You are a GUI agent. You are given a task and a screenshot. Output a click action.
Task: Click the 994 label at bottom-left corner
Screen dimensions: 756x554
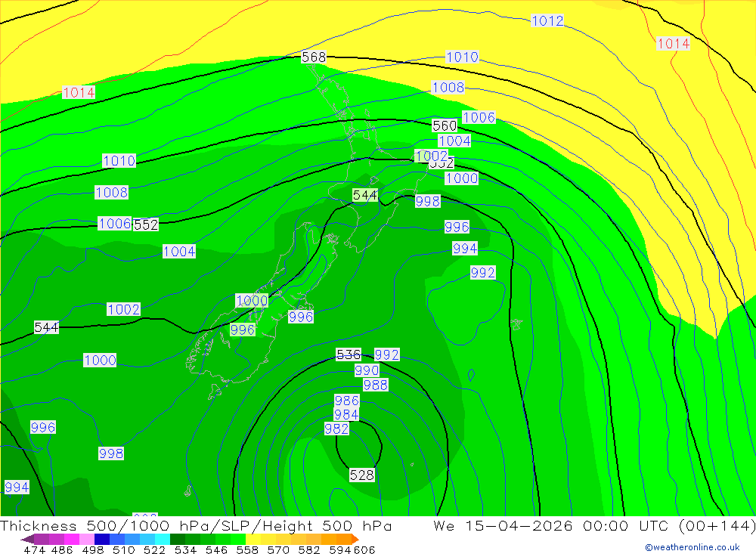[x=17, y=487]
